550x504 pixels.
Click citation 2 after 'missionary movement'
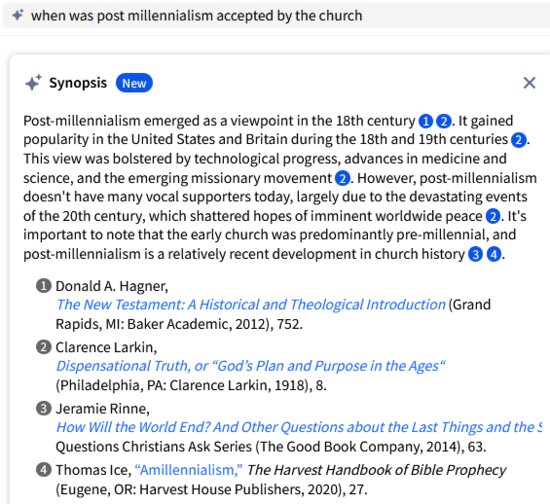342,179
